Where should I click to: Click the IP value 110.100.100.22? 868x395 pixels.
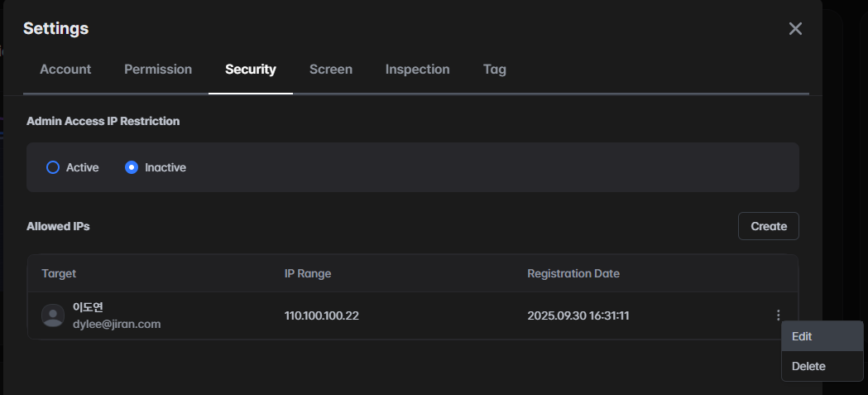(322, 316)
